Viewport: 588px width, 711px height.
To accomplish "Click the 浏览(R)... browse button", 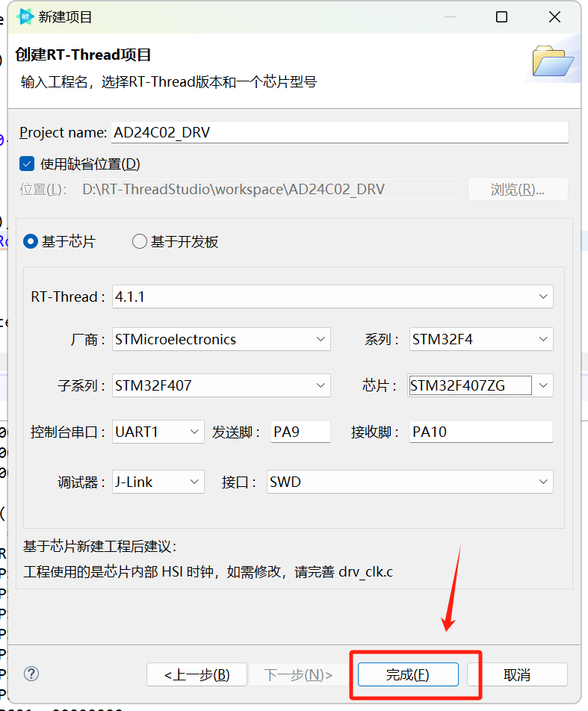I will coord(518,189).
